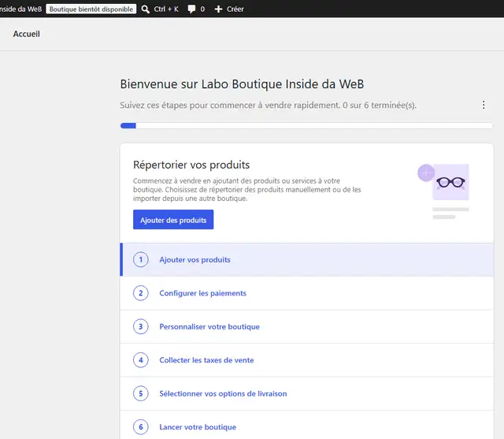Open Sélectionner vos options de livraison step
The width and height of the screenshot is (504, 439).
306,393
